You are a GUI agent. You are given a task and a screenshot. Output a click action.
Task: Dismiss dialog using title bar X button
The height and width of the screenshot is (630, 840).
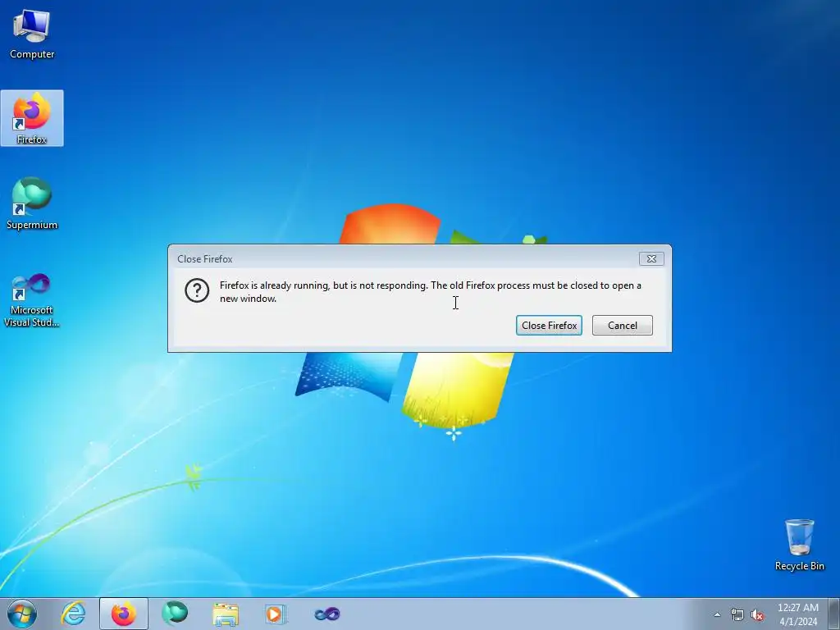click(651, 258)
